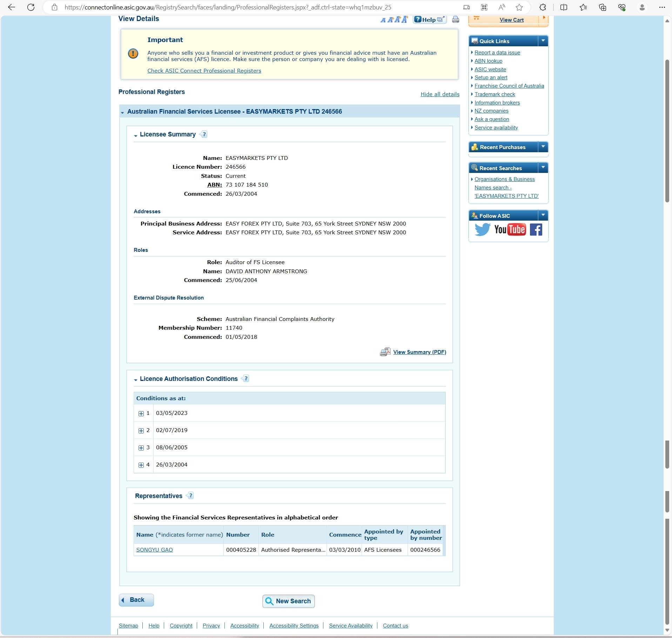This screenshot has width=672, height=638.
Task: Open Accessibility Settings footer link
Action: 294,626
